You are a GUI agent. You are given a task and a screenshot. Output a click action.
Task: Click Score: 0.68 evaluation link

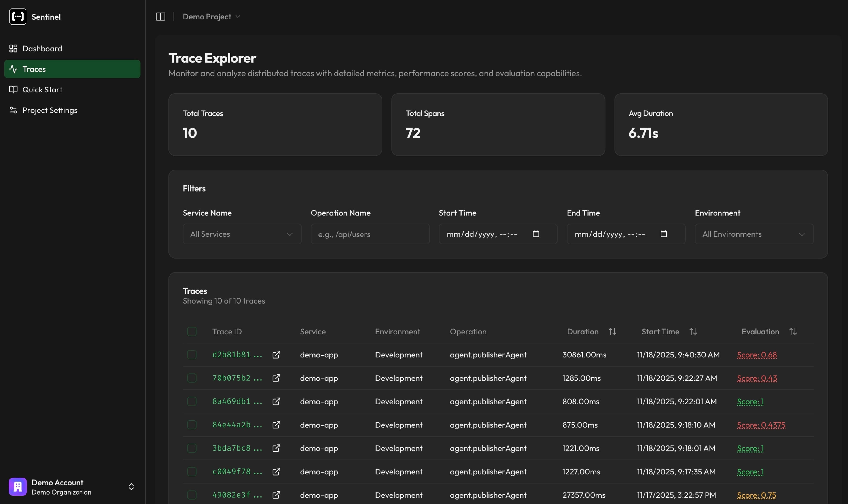tap(757, 355)
